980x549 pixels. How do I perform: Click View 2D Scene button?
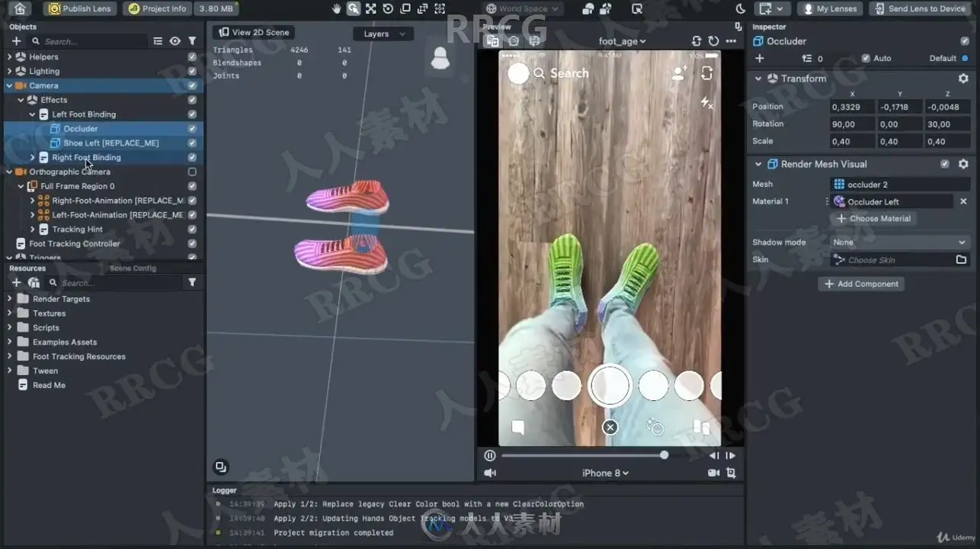[x=254, y=32]
